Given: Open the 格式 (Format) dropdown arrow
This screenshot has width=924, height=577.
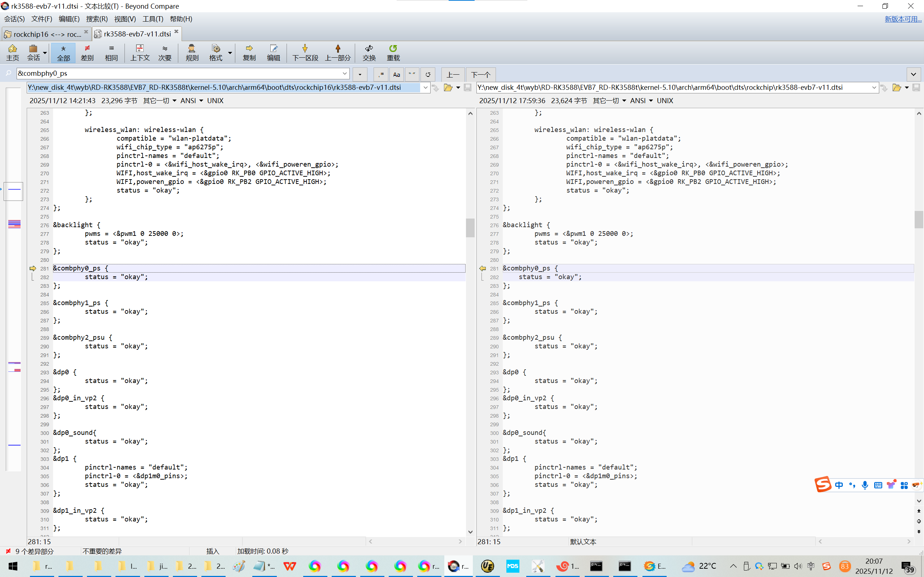Looking at the screenshot, I should click(x=230, y=53).
